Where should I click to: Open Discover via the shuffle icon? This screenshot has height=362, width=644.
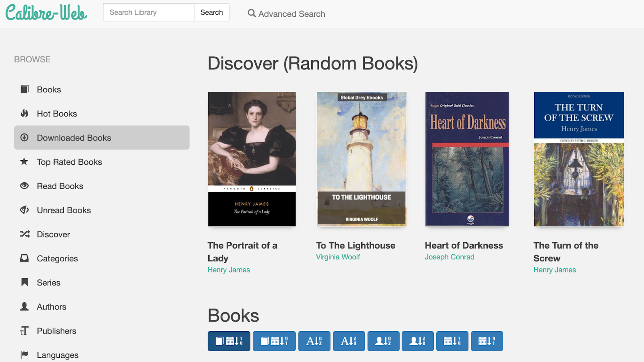[x=25, y=234]
